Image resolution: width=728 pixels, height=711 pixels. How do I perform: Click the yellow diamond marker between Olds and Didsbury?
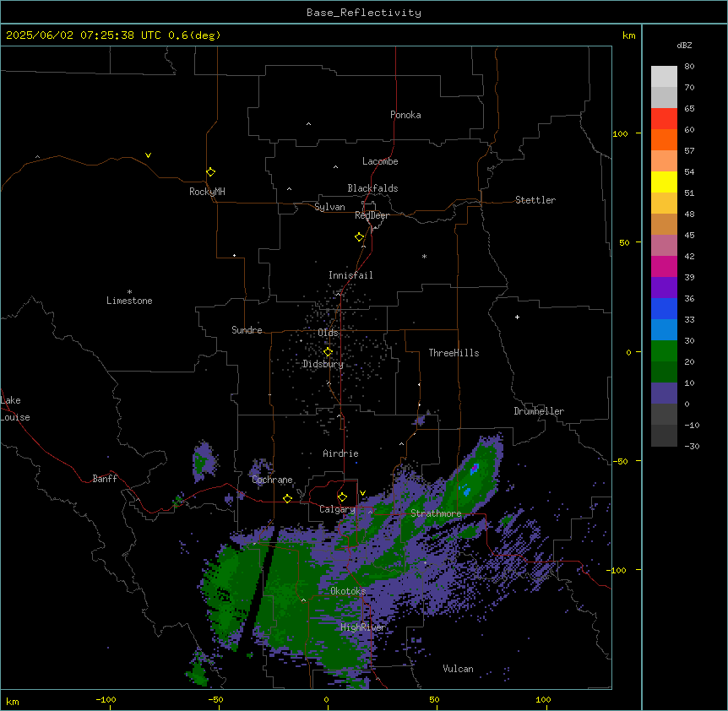[x=329, y=352]
